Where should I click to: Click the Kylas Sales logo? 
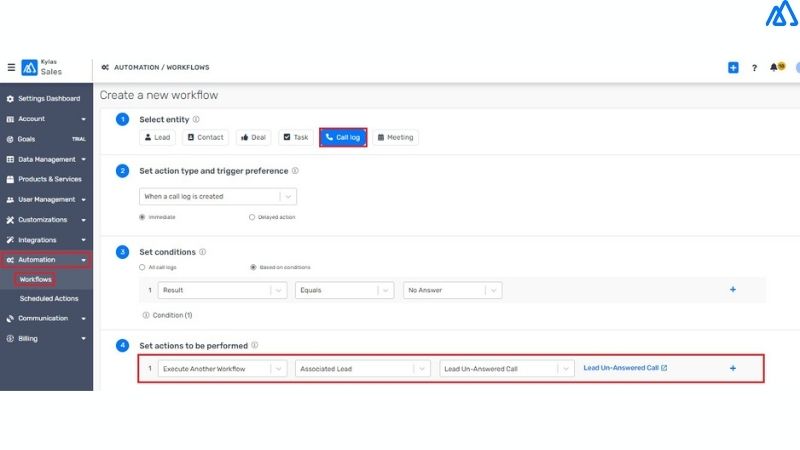click(x=30, y=67)
